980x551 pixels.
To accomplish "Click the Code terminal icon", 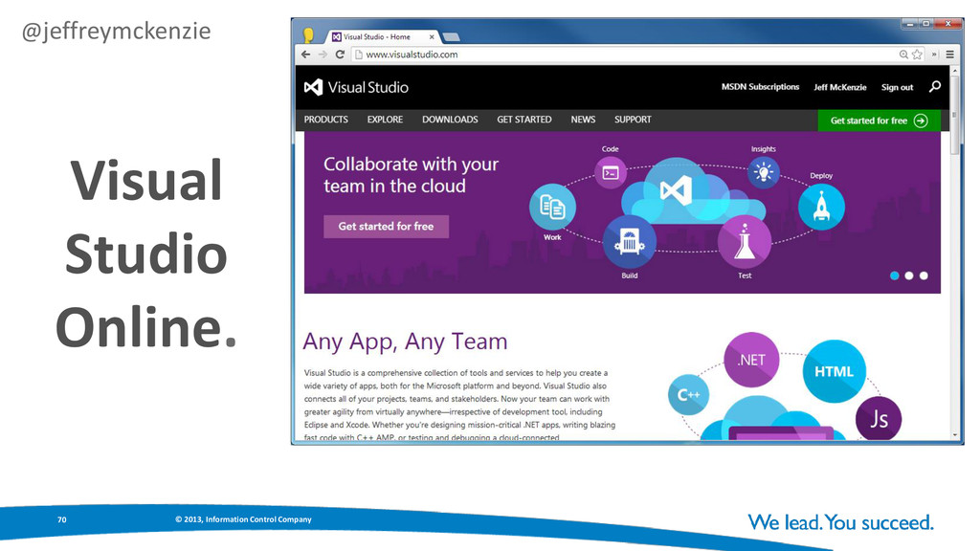I will point(611,172).
